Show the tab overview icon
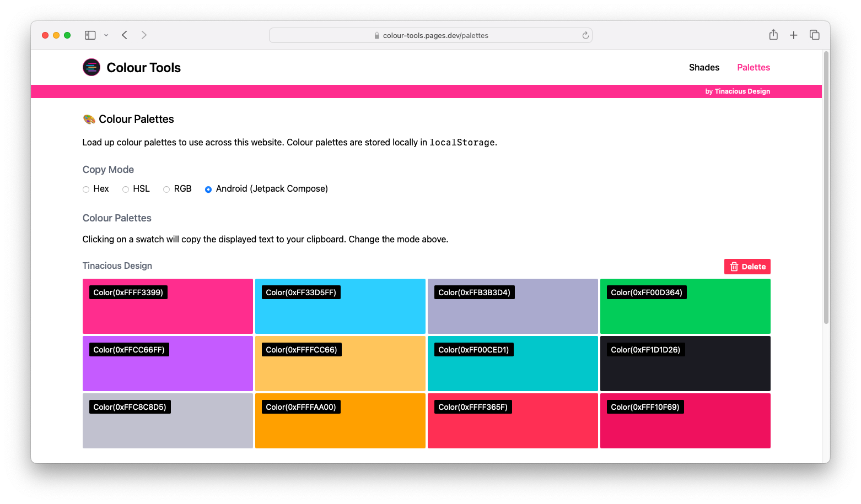The image size is (861, 504). coord(814,35)
